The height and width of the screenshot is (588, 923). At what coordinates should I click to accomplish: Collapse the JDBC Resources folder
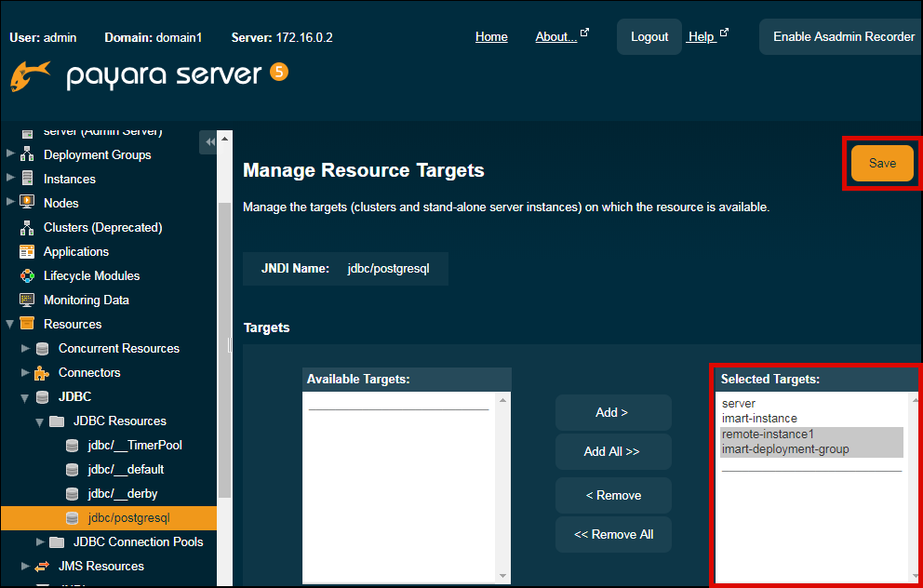[40, 421]
